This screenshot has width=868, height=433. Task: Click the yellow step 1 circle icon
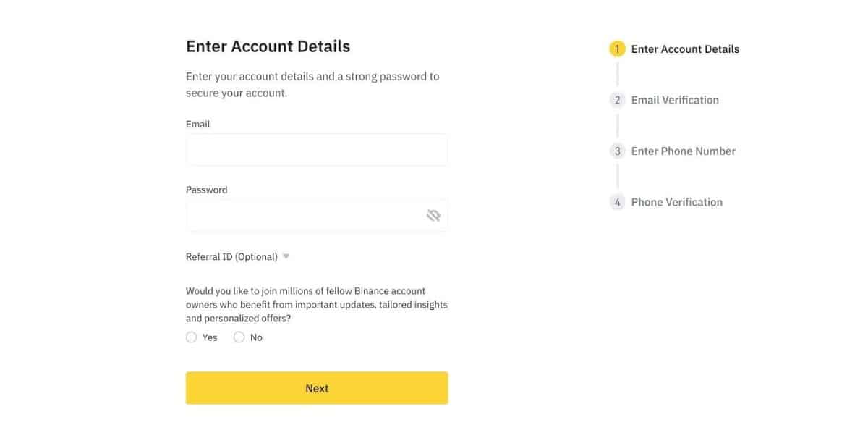[x=617, y=49]
